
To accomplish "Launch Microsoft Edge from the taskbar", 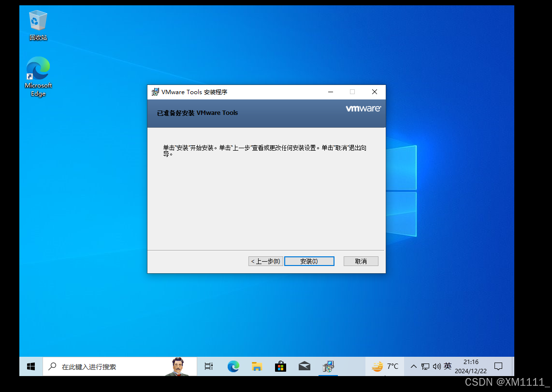I will tap(233, 366).
